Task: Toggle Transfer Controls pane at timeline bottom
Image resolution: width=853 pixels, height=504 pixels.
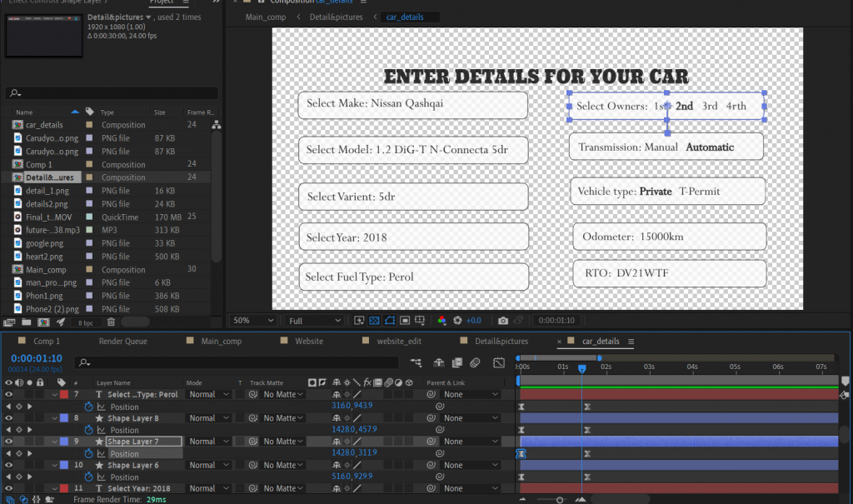Action: pos(23,500)
